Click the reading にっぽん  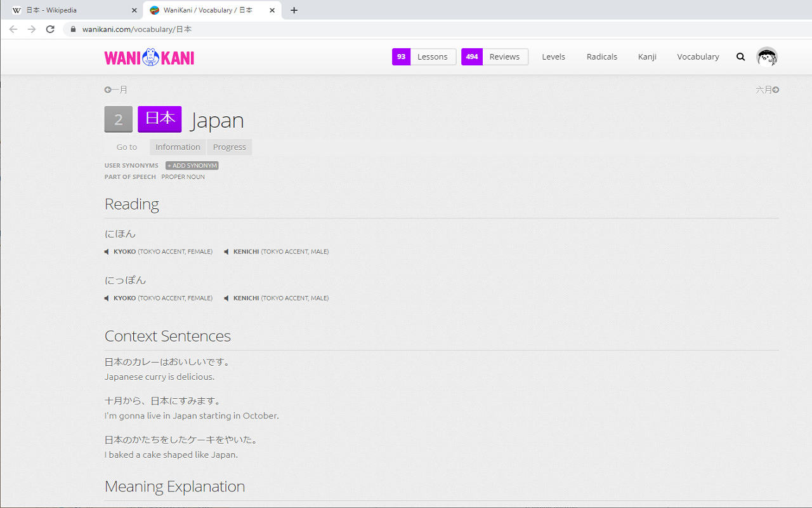coord(125,280)
